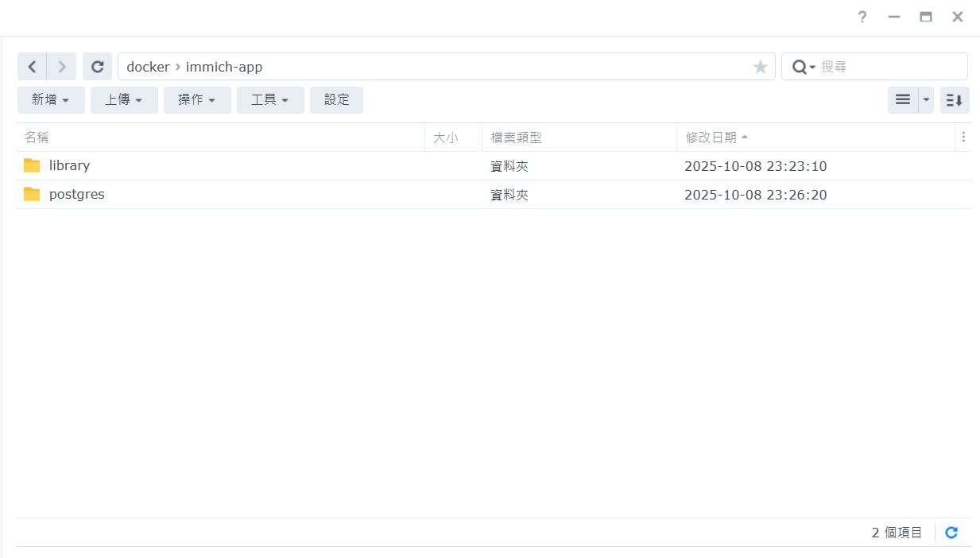Add immich-app folder to favorites star
980x558 pixels.
point(760,68)
